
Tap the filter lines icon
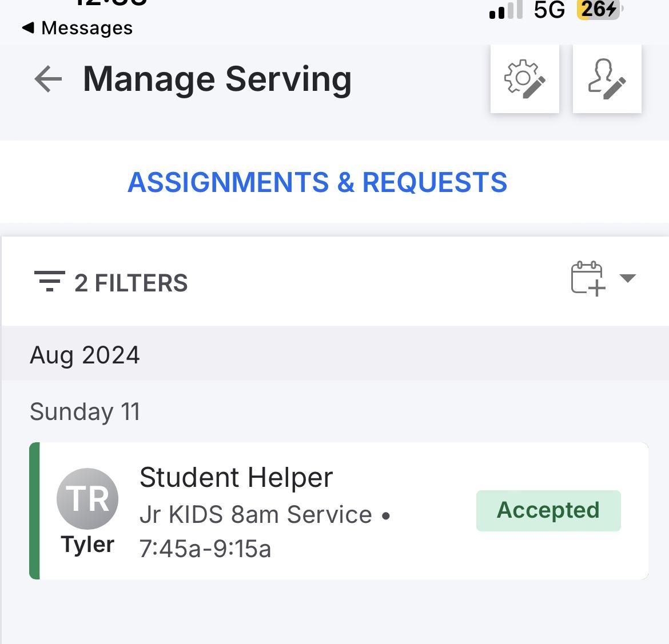tap(49, 281)
